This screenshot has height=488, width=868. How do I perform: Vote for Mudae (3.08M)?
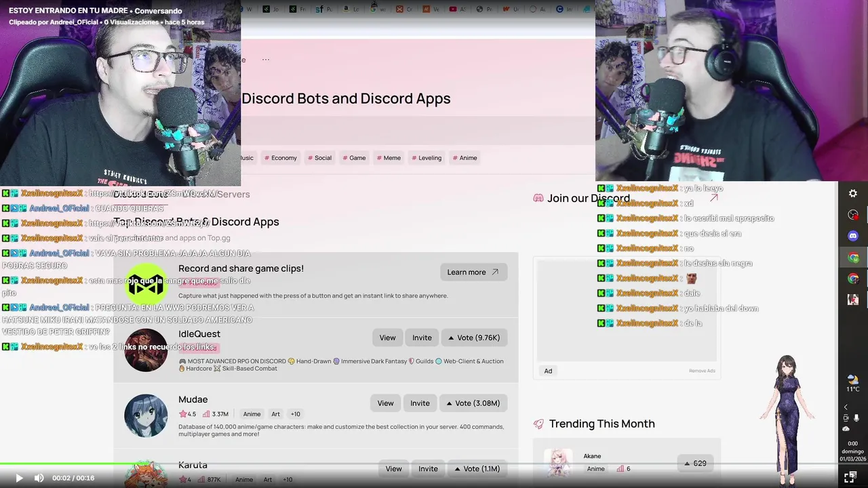pyautogui.click(x=473, y=403)
